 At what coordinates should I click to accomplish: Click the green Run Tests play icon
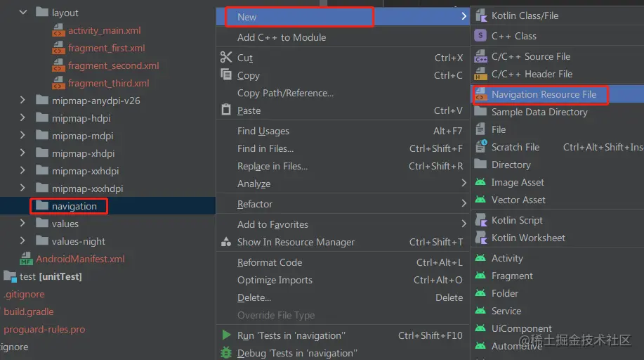226,335
